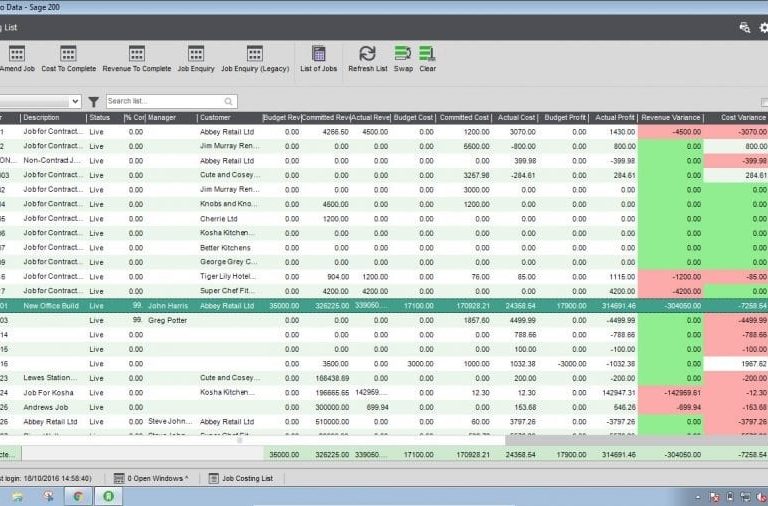Viewport: 768px width, 506px height.
Task: Click manager name Greg Potter
Action: coord(168,320)
